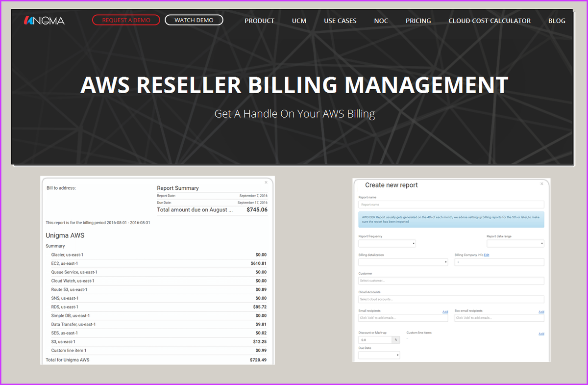Go to USE CASES

tap(340, 21)
